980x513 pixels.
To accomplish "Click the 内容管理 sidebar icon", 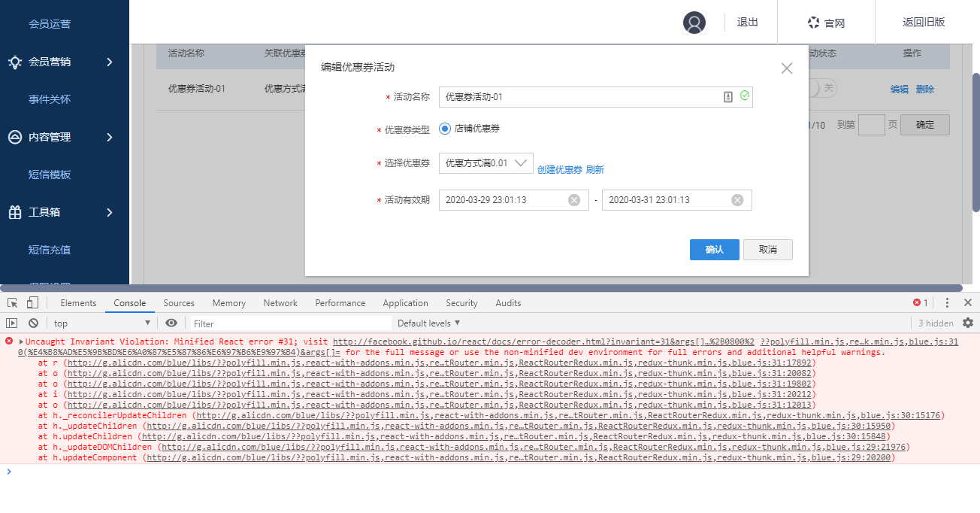I will 14,137.
